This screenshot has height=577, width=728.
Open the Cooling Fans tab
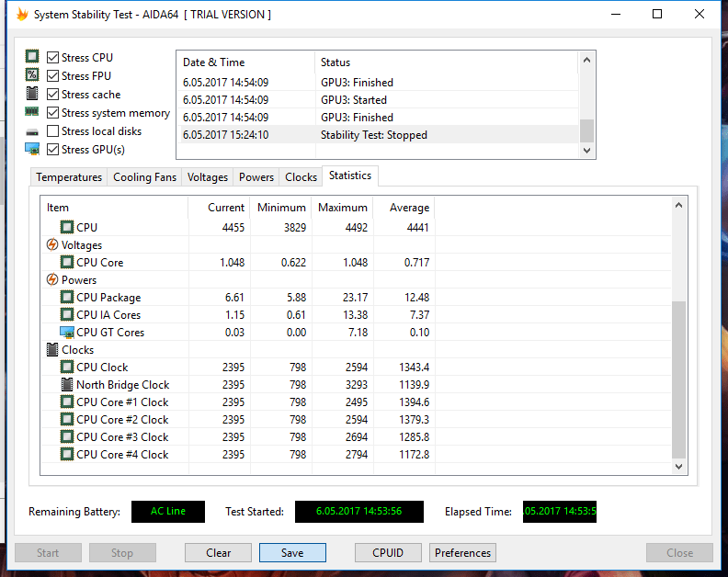[x=144, y=177]
